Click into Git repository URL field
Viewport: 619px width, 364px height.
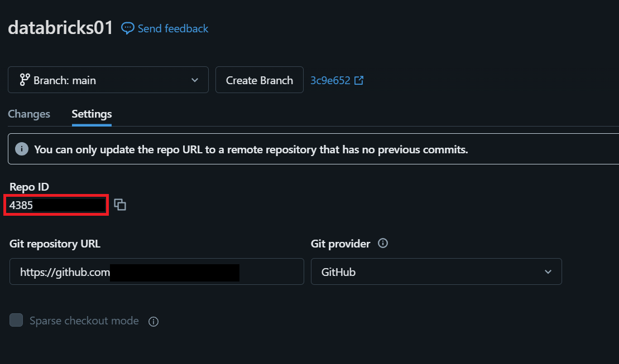tap(157, 271)
